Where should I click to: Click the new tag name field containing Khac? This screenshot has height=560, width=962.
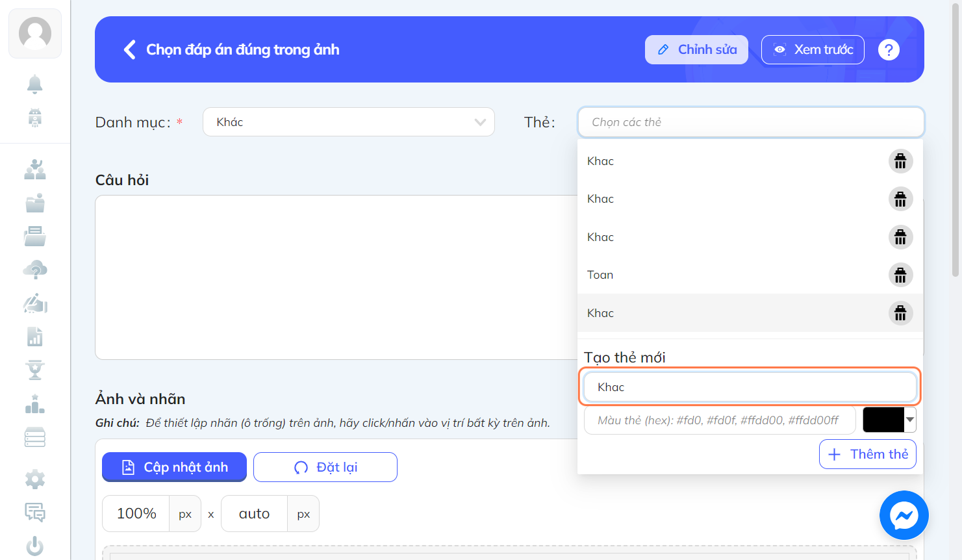[x=750, y=387]
